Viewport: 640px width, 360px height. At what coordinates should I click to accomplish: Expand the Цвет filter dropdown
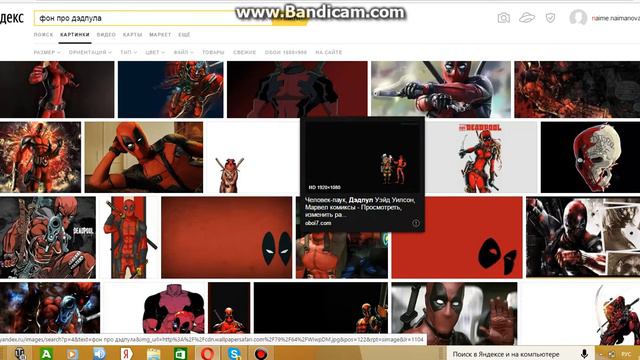click(x=155, y=52)
